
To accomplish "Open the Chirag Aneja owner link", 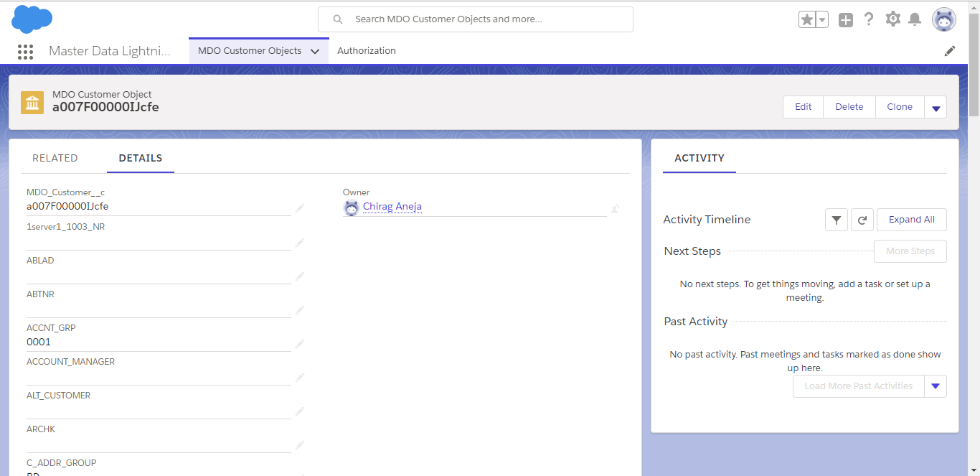I will 392,207.
